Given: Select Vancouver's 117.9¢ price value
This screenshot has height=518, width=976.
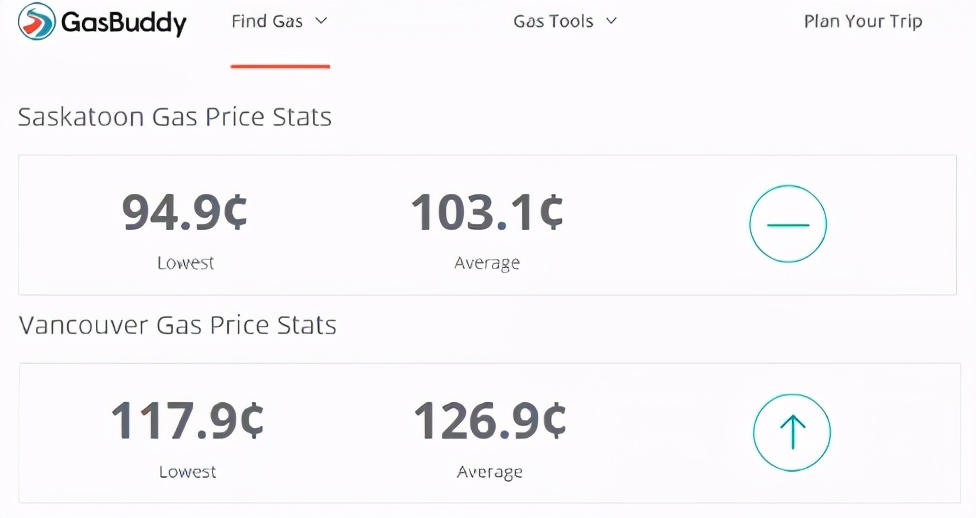Looking at the screenshot, I should pos(187,420).
